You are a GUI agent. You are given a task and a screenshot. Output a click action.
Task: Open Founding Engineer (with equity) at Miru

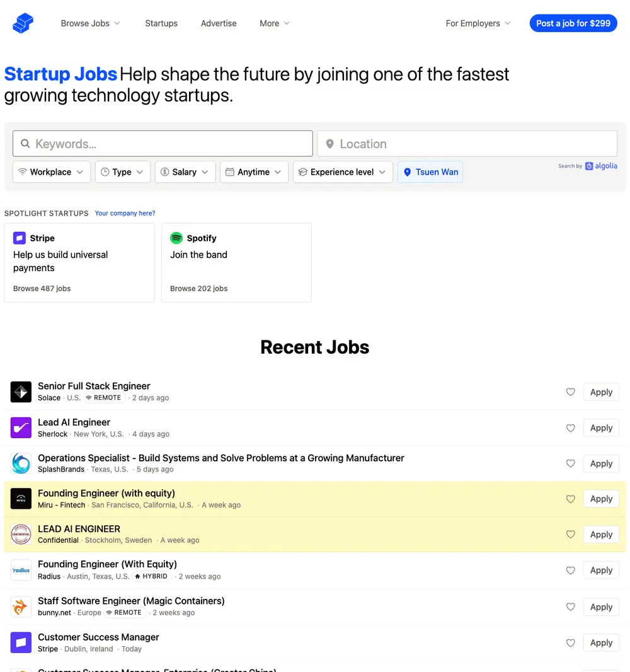[106, 493]
